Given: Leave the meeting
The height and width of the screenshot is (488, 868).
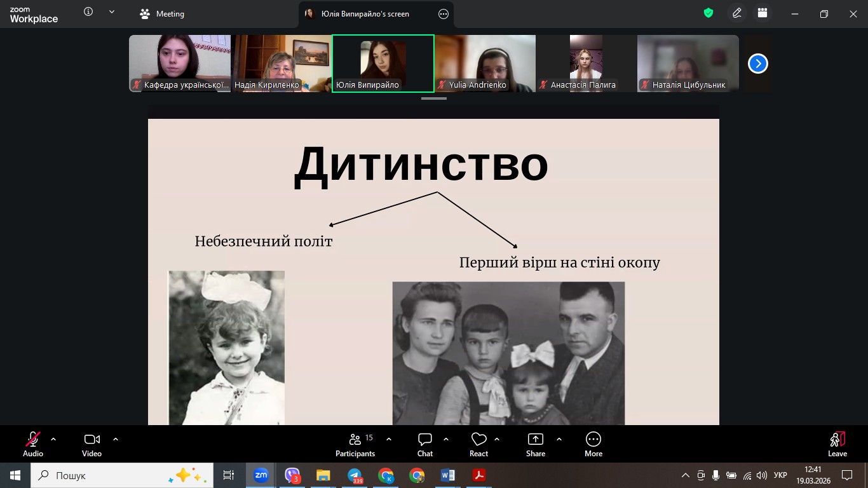Looking at the screenshot, I should [x=837, y=444].
